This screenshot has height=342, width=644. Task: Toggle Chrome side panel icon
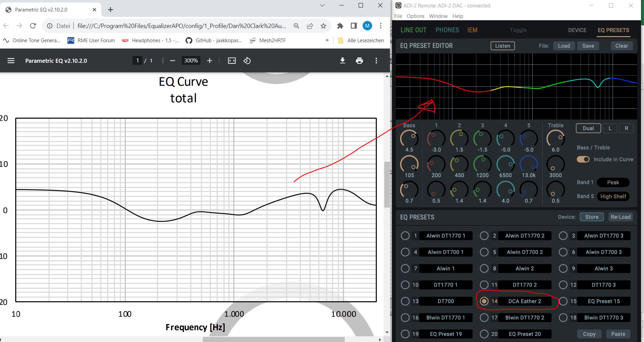pos(354,26)
